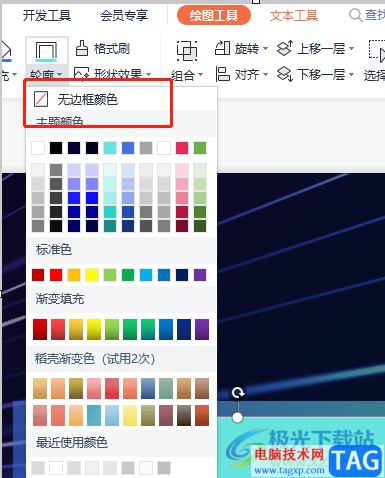Pick the white theme color swatch

pos(38,148)
